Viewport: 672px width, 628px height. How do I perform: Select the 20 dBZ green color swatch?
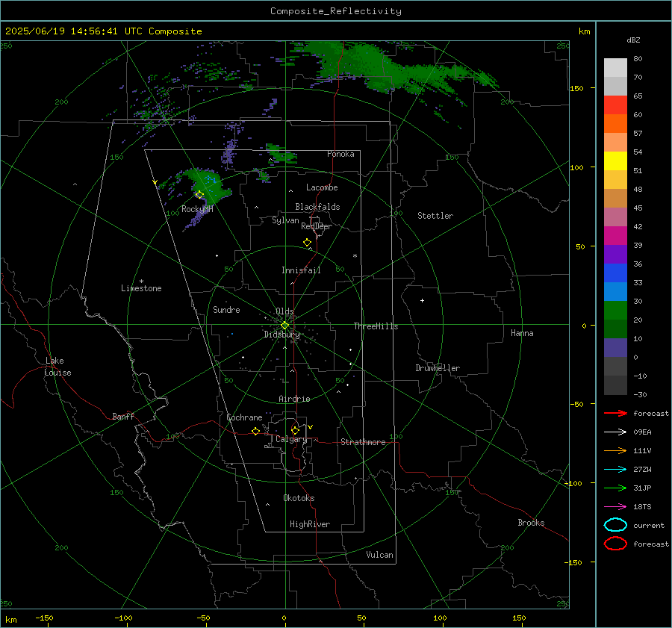615,311
